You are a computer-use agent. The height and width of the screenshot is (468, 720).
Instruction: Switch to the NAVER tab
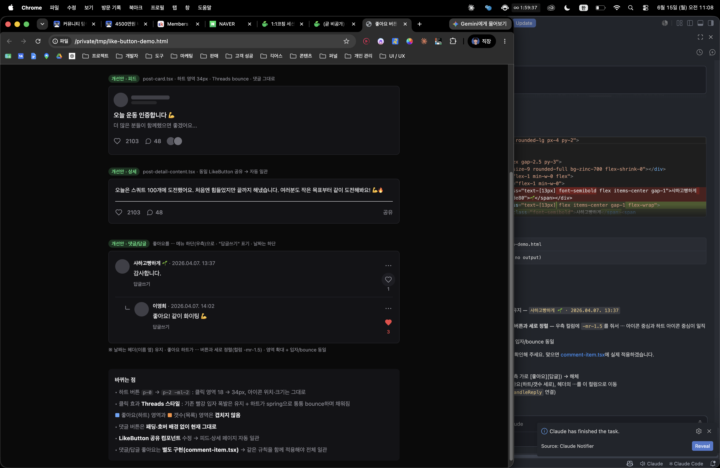click(230, 24)
